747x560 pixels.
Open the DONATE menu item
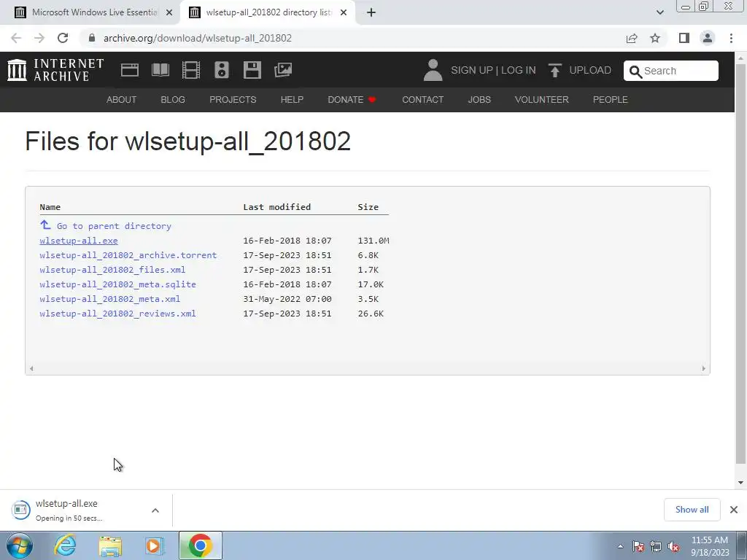352,99
